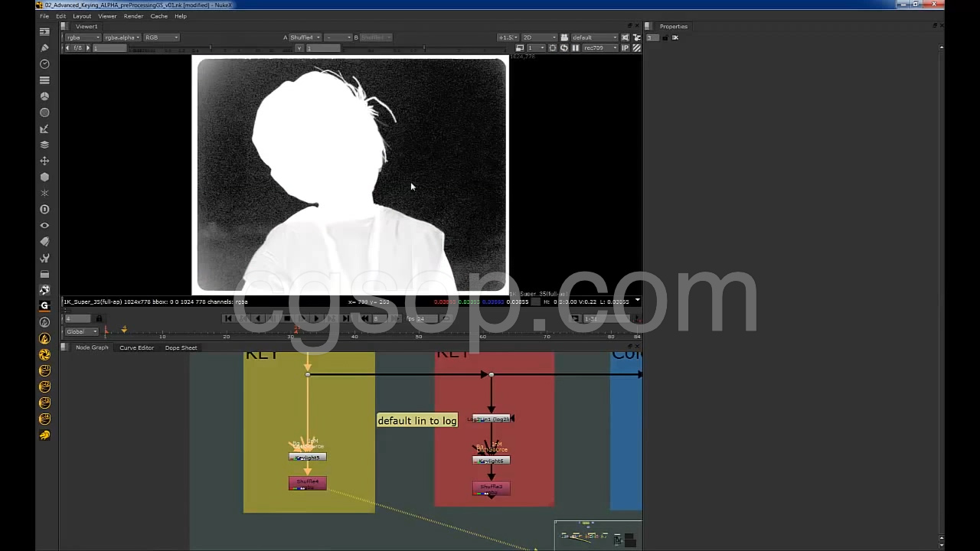Jump to the last frame
This screenshot has height=551, width=980.
[x=346, y=318]
